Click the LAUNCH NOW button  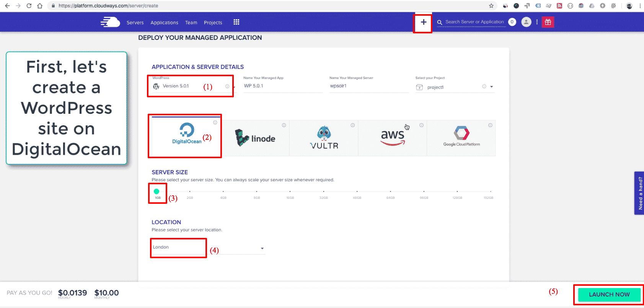(x=609, y=295)
